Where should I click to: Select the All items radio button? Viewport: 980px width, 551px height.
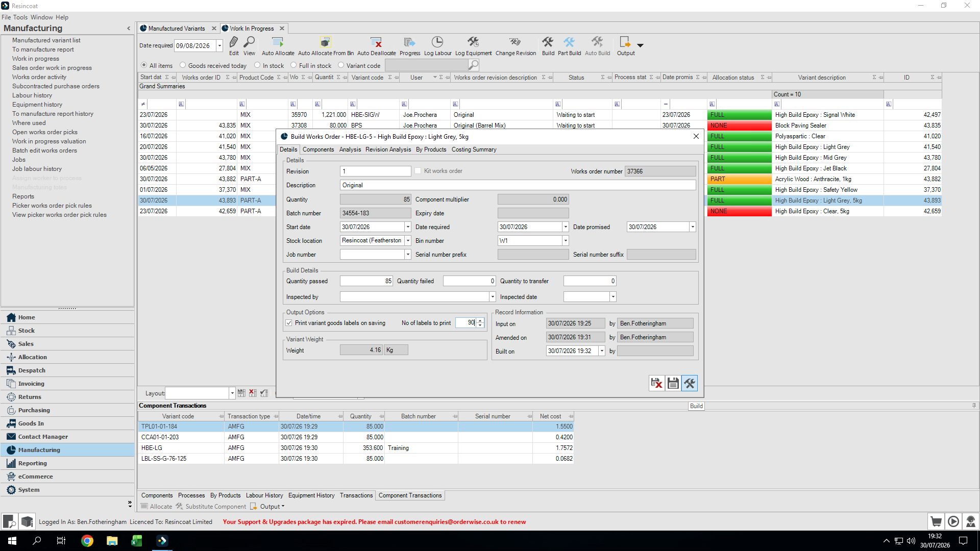144,65
